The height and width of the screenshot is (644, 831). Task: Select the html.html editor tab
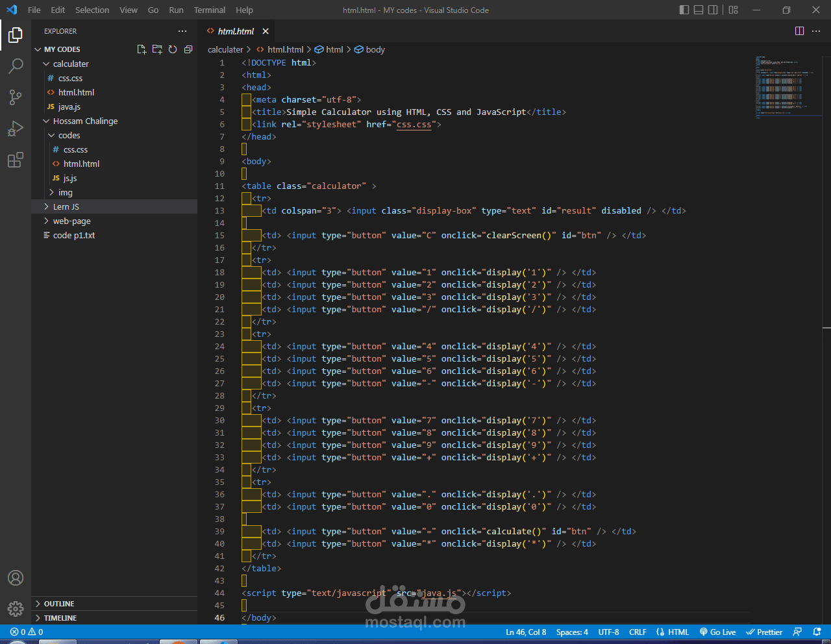pos(236,31)
